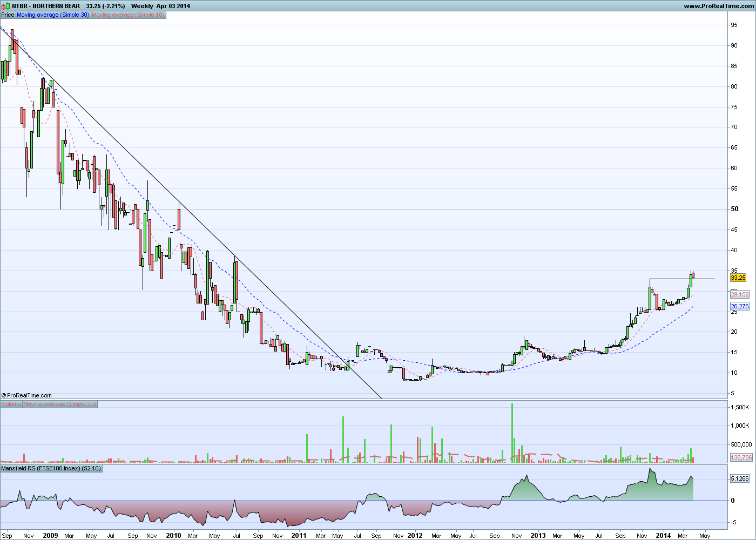
Task: Click the 1,000K volume axis label
Action: pyautogui.click(x=739, y=426)
